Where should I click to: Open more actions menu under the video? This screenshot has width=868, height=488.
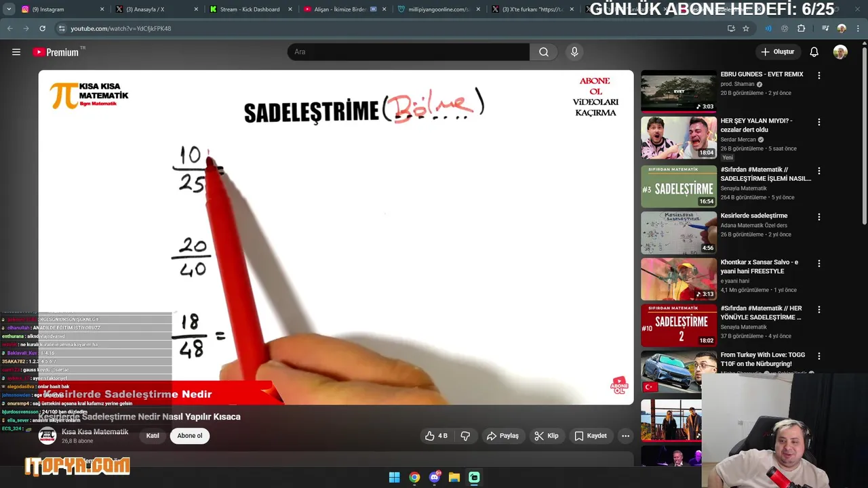pyautogui.click(x=625, y=436)
